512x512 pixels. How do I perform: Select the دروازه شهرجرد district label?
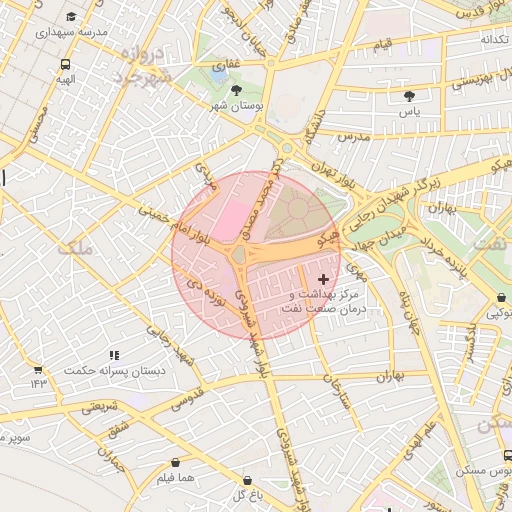(143, 67)
